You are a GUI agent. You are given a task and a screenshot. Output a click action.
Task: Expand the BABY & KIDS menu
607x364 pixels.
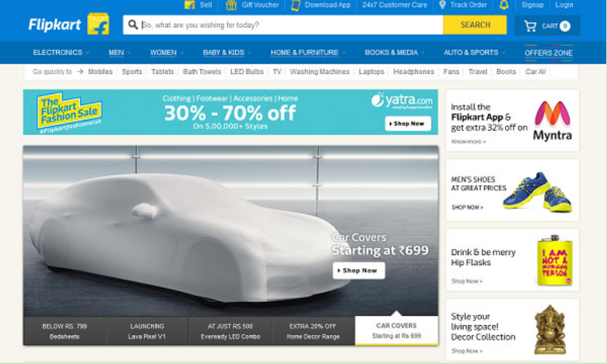tap(227, 52)
